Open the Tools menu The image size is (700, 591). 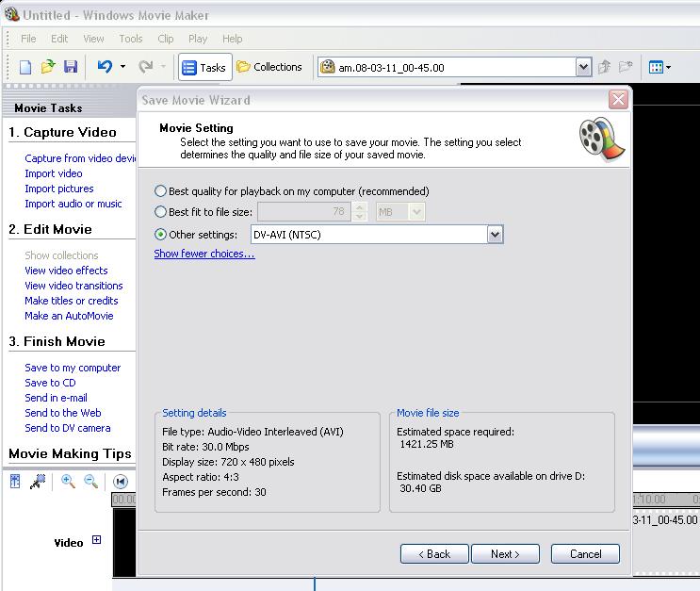click(x=130, y=39)
